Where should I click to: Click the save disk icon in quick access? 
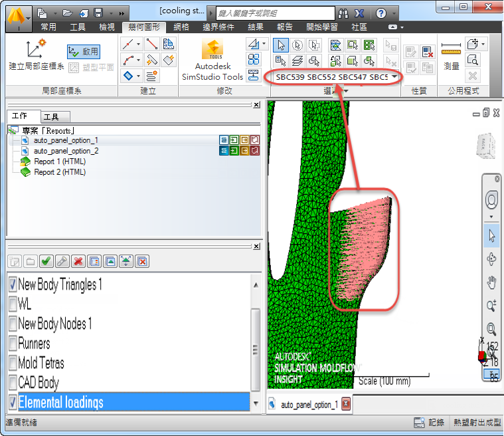(98, 13)
